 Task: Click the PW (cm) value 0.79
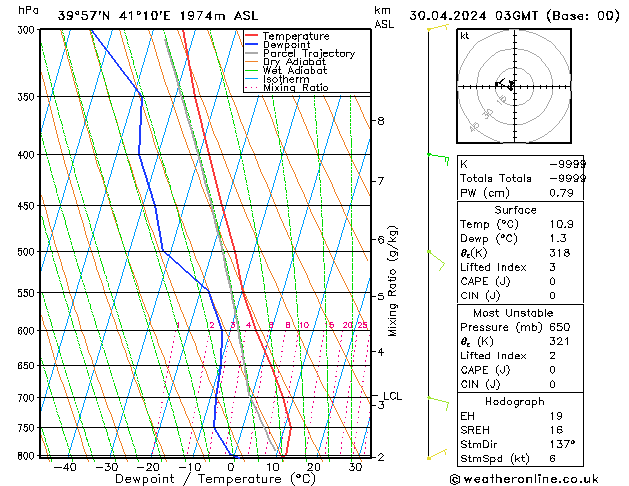561,193
